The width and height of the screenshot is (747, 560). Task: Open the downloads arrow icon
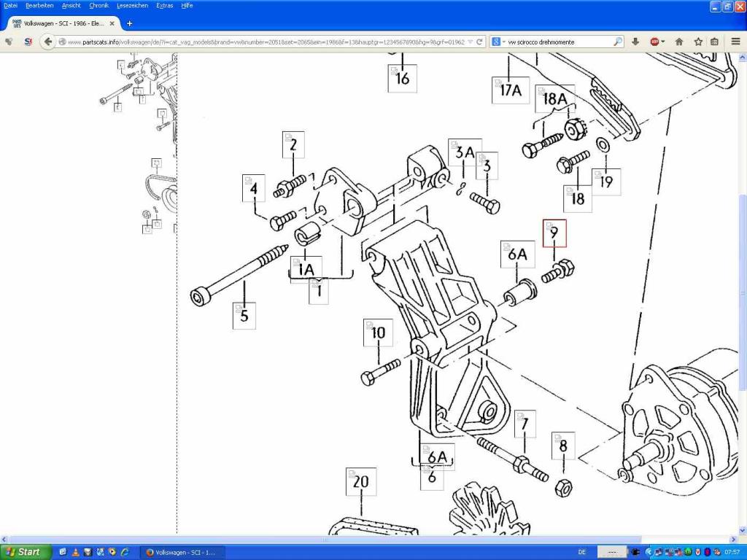click(x=635, y=42)
